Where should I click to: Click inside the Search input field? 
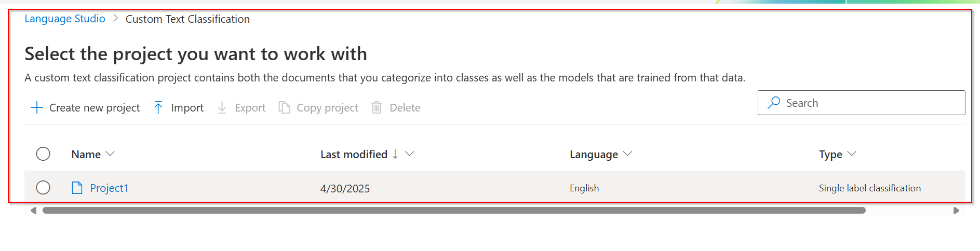pyautogui.click(x=867, y=103)
